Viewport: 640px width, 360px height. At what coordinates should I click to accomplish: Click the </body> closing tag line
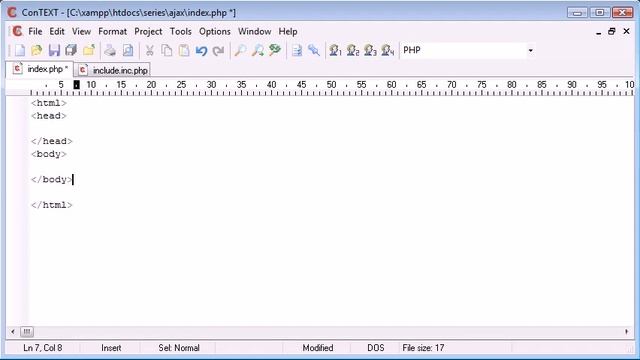[x=52, y=179]
